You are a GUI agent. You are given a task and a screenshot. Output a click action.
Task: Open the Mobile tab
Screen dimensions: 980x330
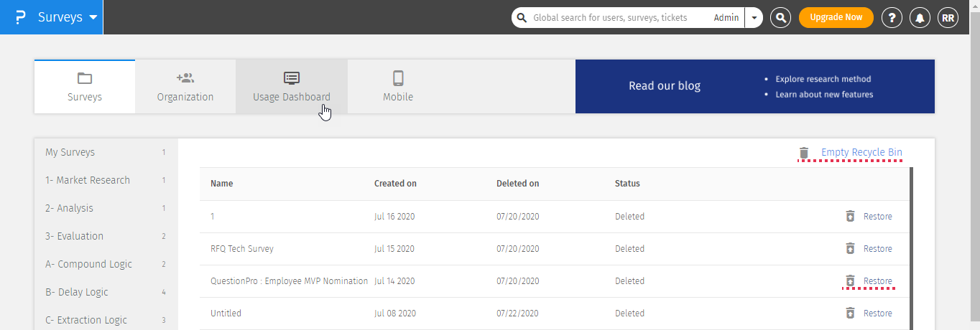point(398,87)
